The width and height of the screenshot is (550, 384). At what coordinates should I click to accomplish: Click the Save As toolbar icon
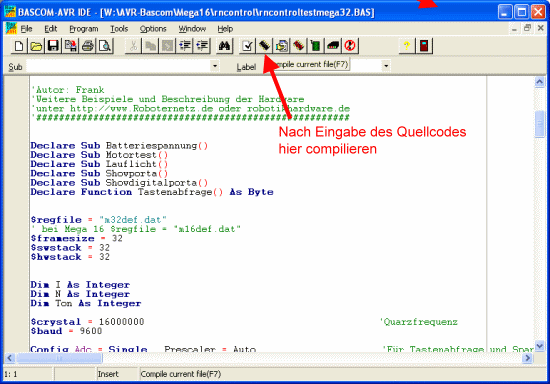pyautogui.click(x=71, y=46)
